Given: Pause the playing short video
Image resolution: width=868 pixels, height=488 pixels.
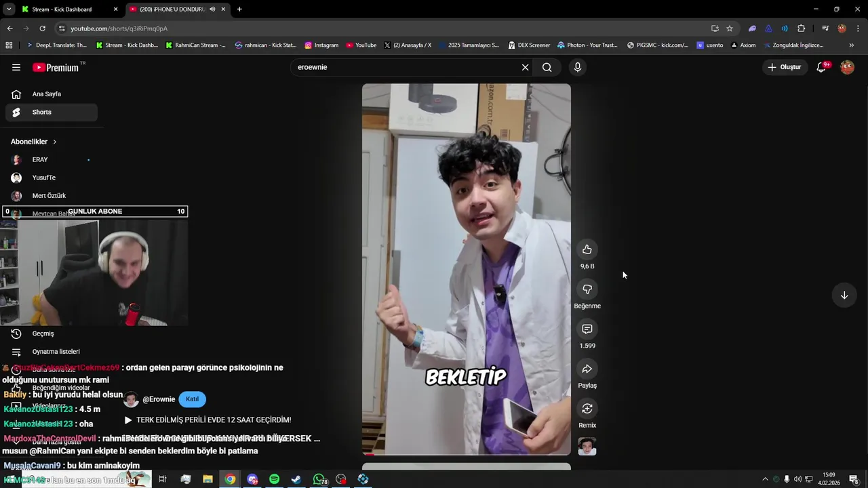Looking at the screenshot, I should click(x=467, y=270).
